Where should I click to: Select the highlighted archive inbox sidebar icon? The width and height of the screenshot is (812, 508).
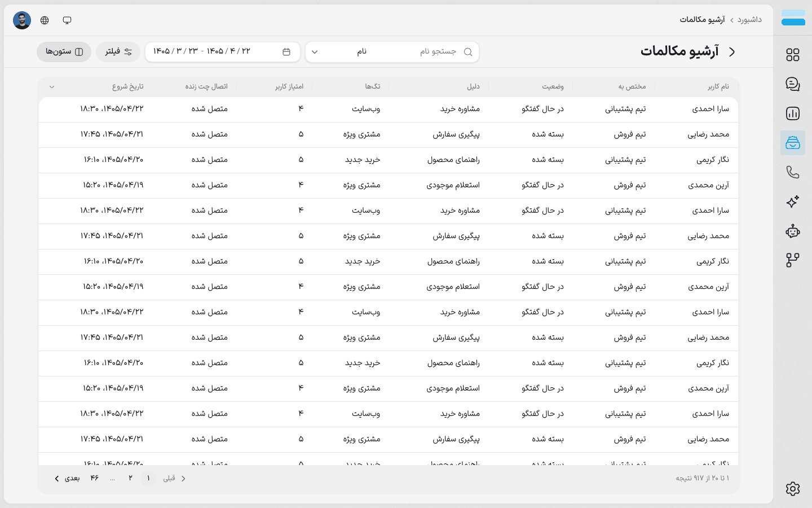coord(793,143)
